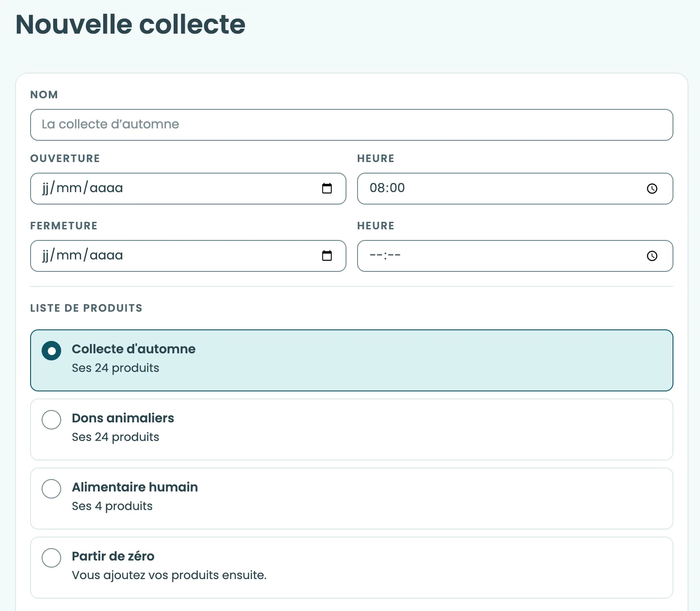Screen dimensions: 700x611
Task: Focus the Nom text field
Action: point(352,125)
